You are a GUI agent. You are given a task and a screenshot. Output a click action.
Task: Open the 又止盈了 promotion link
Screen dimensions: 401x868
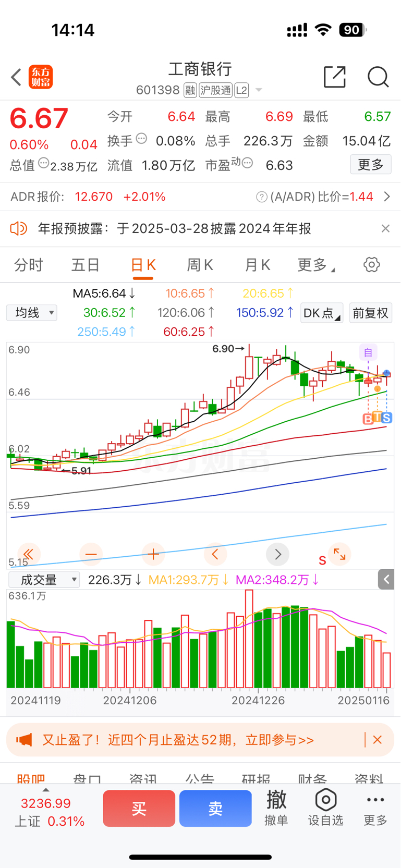click(178, 740)
